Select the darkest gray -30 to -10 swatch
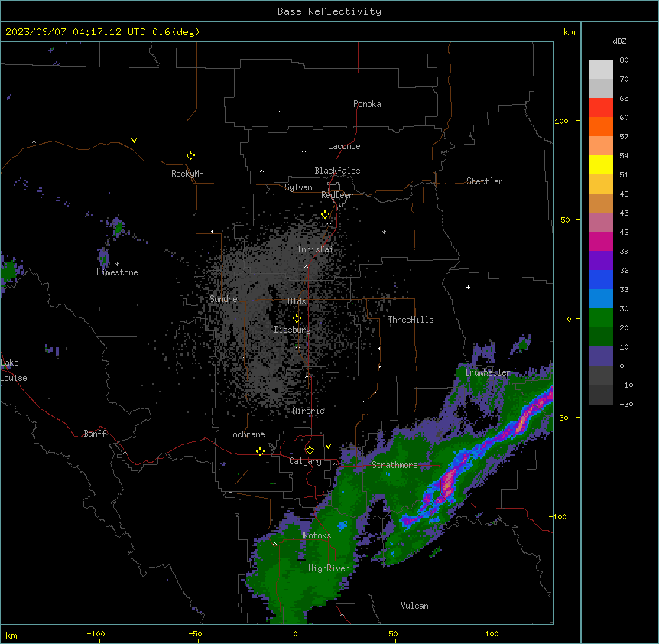The width and height of the screenshot is (659, 644). pyautogui.click(x=601, y=395)
